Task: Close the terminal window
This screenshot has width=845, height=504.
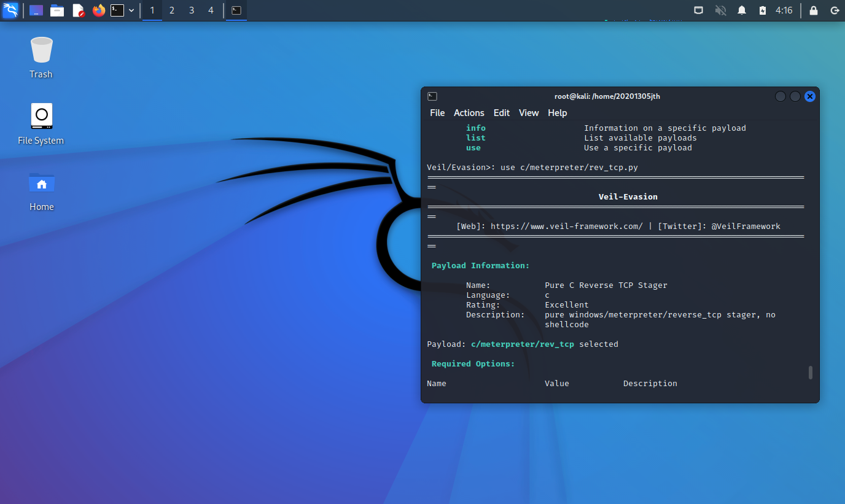Action: (x=810, y=96)
